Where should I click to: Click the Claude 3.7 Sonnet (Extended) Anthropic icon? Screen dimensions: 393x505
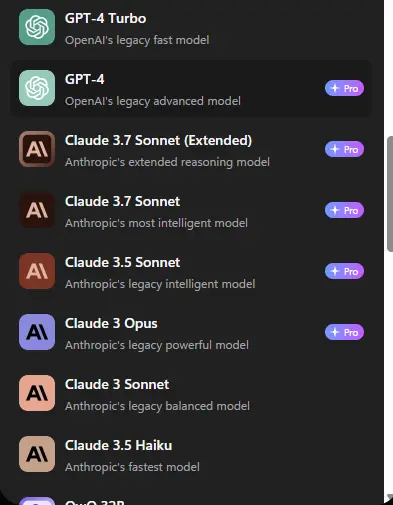[x=37, y=149]
